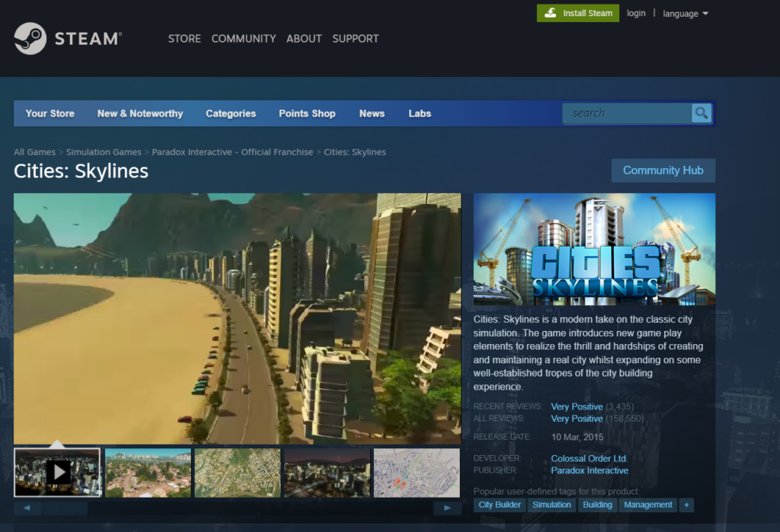Expand the Categories store menu

pos(230,113)
